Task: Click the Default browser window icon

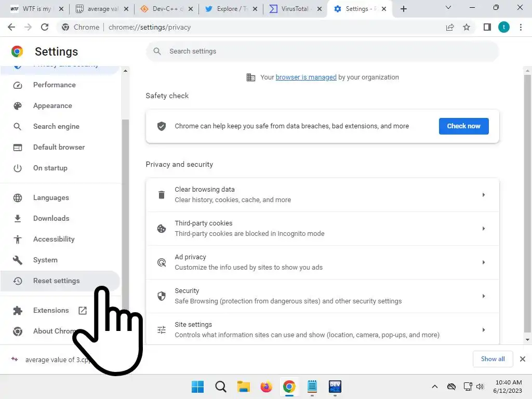Action: tap(18, 147)
